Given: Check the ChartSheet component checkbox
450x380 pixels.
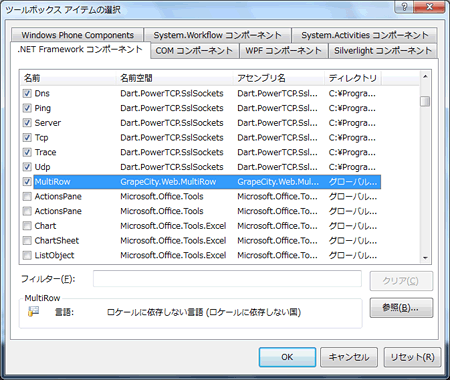Looking at the screenshot, I should click(27, 240).
